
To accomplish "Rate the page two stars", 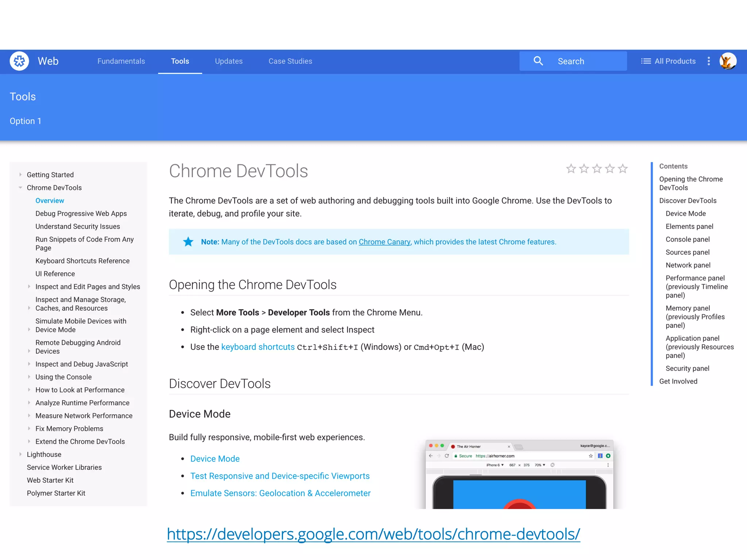I will coord(584,169).
